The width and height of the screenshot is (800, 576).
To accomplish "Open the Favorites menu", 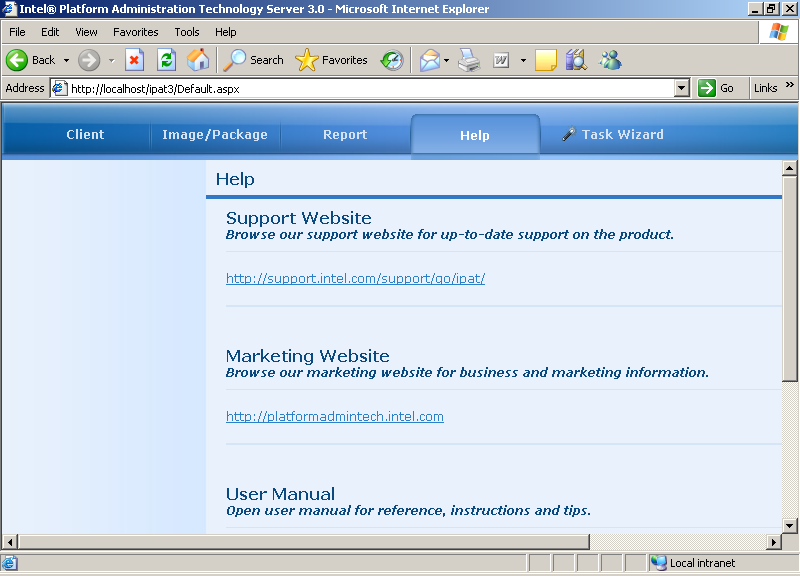I will [x=136, y=32].
